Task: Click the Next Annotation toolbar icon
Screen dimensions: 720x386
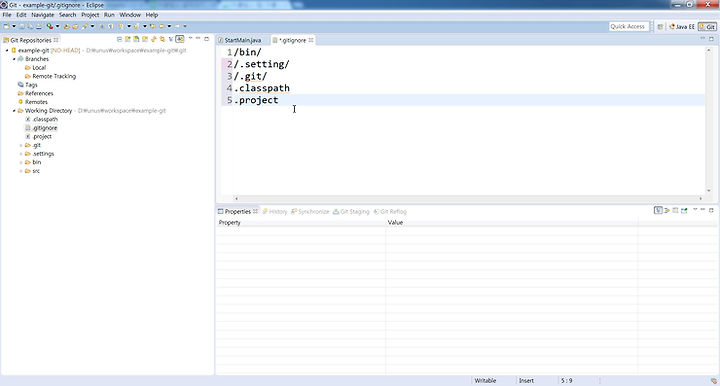Action: coord(121,26)
